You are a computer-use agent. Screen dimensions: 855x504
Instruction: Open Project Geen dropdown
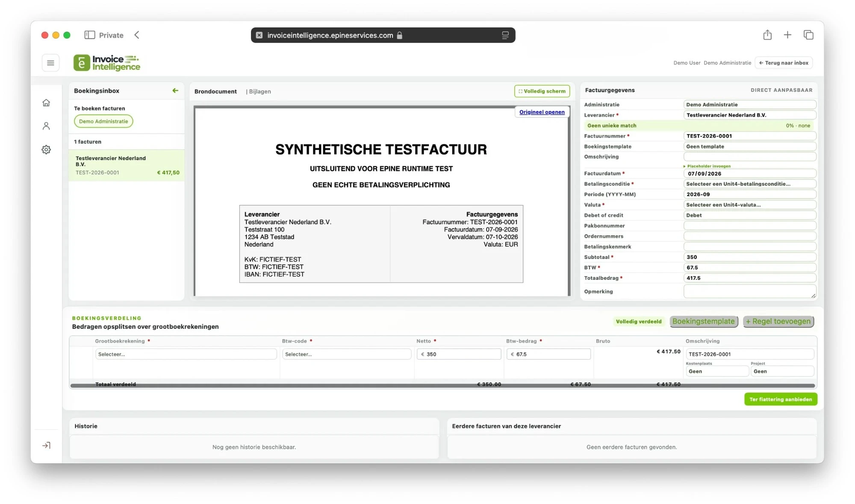pyautogui.click(x=782, y=371)
